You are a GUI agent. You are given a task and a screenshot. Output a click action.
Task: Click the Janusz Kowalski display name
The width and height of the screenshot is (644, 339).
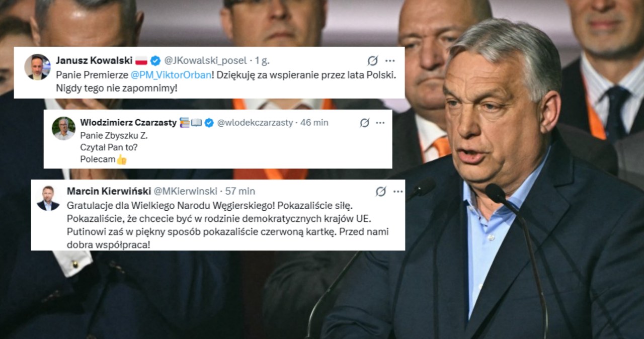94,61
